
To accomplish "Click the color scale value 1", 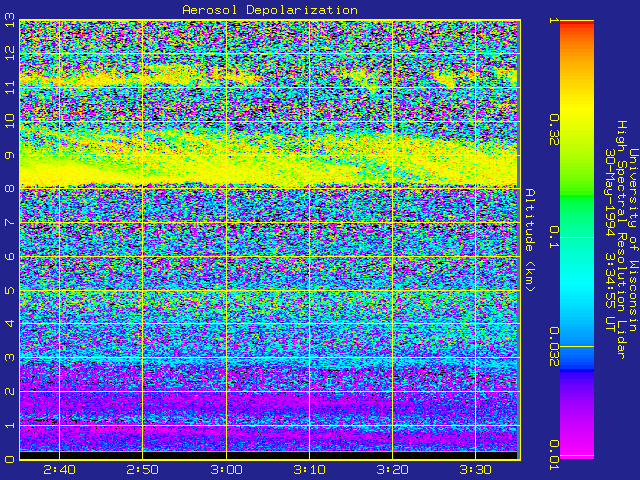I will pos(553,20).
